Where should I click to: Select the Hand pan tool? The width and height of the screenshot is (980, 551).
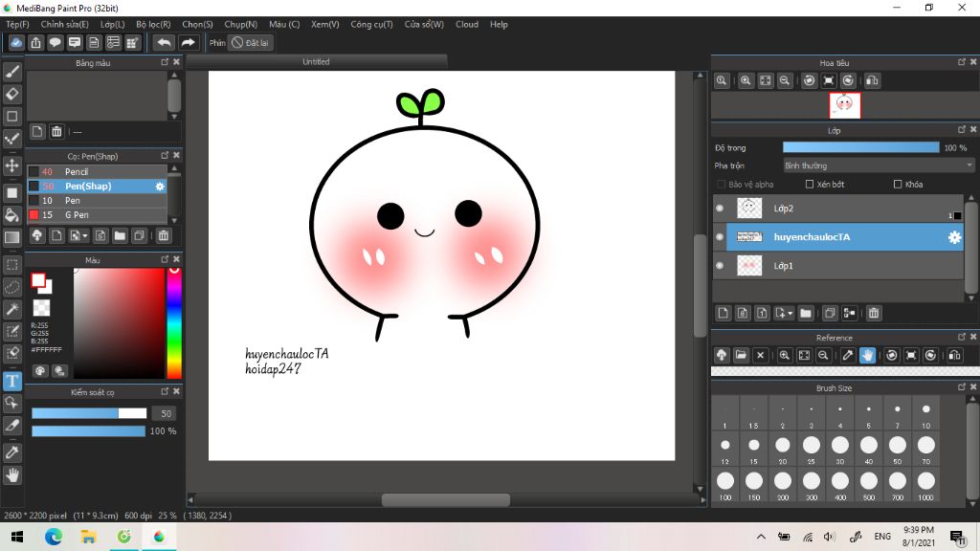[x=11, y=475]
